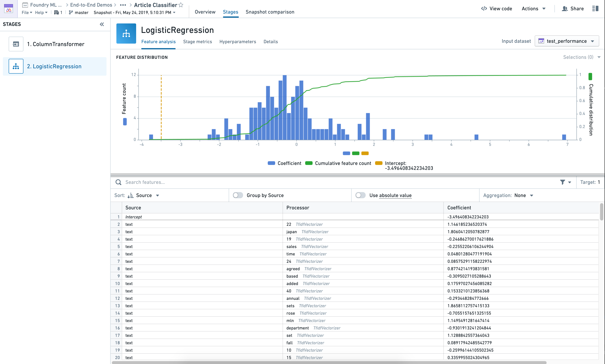The width and height of the screenshot is (605, 364).
Task: Click coefficient 1.8658112757415133 in sets row
Action: point(468,306)
